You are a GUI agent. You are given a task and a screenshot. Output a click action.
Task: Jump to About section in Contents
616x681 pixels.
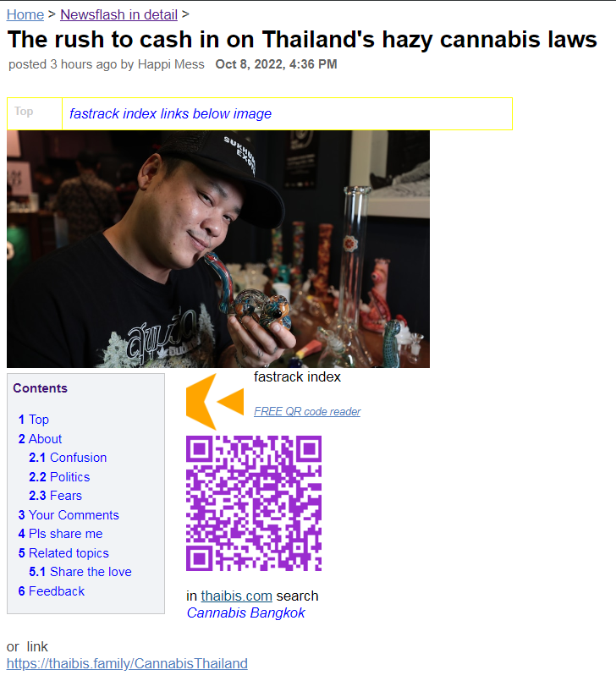pos(40,439)
